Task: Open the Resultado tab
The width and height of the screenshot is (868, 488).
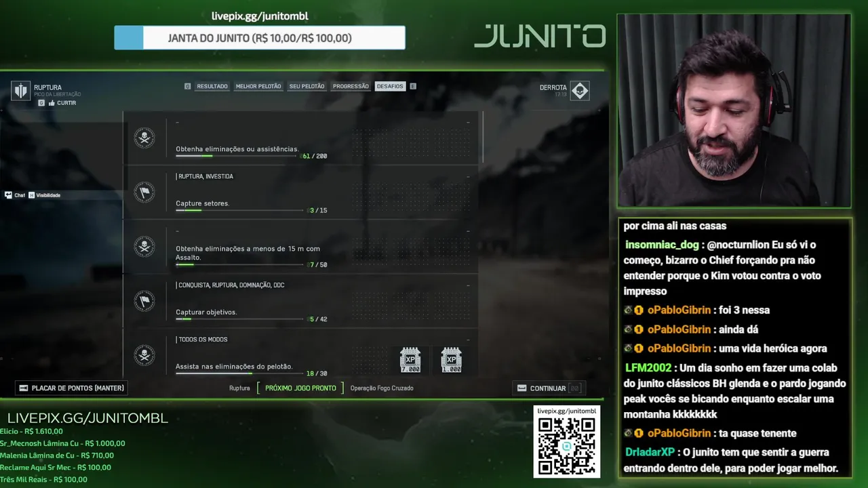Action: point(212,87)
